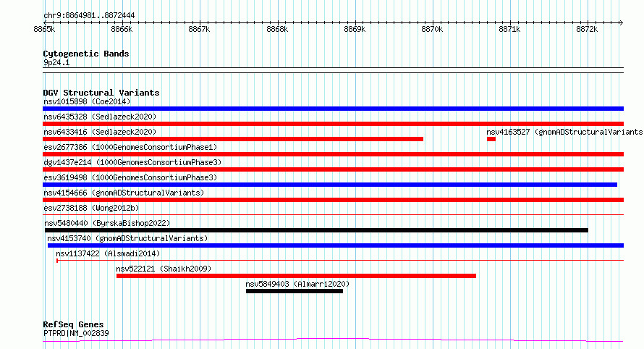This screenshot has height=349, width=644.
Task: Click the DGV Structural Variants track title
Action: (x=101, y=93)
